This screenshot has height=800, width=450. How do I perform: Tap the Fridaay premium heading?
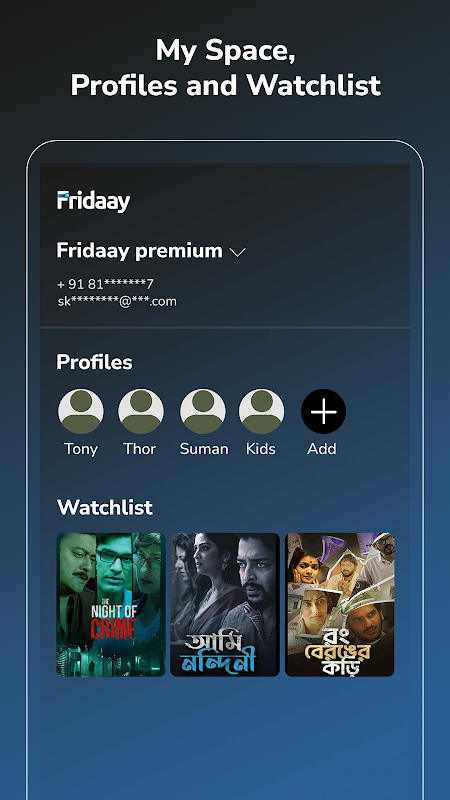point(139,251)
